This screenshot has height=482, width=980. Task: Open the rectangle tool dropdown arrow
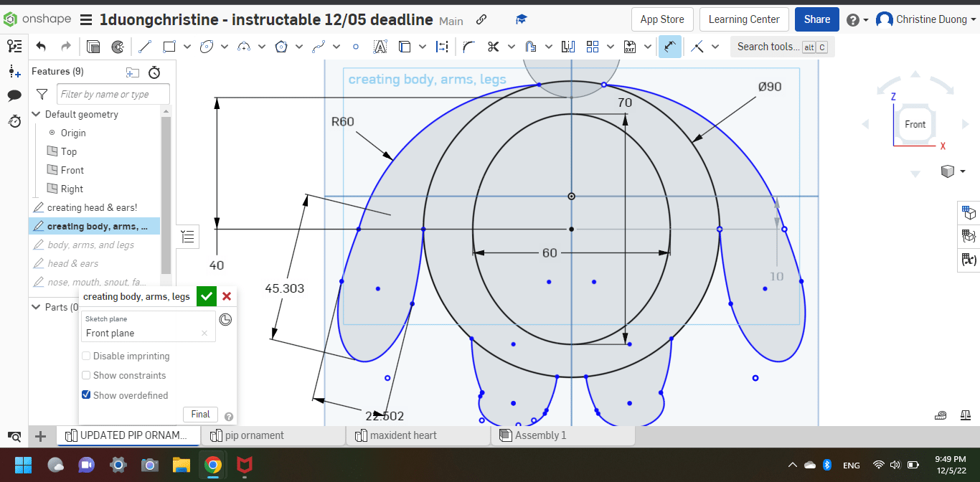[x=187, y=47]
